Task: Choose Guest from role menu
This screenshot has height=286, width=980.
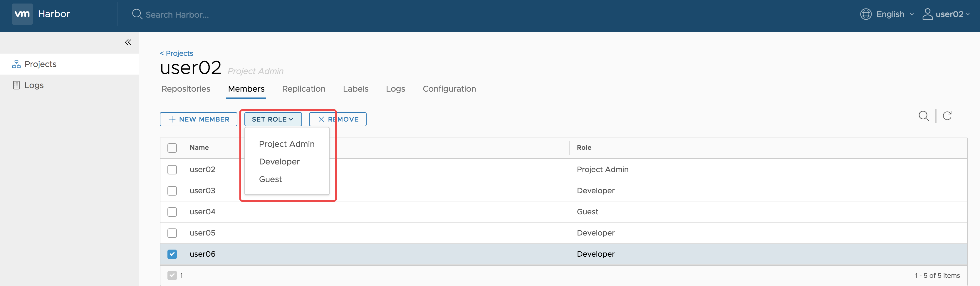Action: coord(270,179)
